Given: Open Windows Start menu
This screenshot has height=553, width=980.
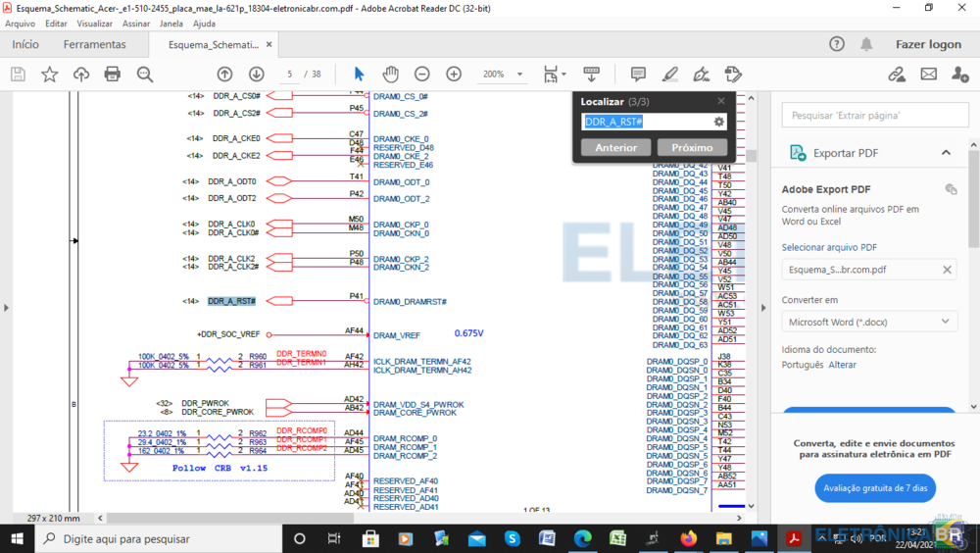Looking at the screenshot, I should [17, 538].
